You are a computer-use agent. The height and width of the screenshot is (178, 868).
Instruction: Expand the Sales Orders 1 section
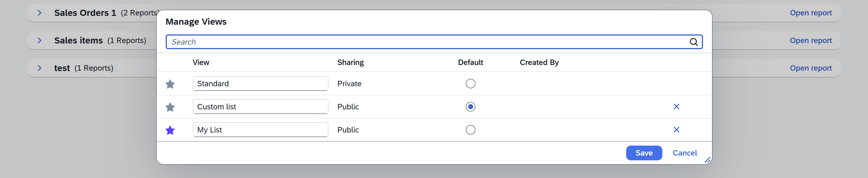pos(39,12)
